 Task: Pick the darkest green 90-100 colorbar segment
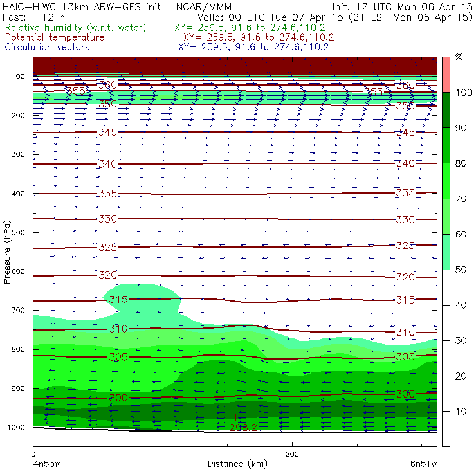(446, 110)
